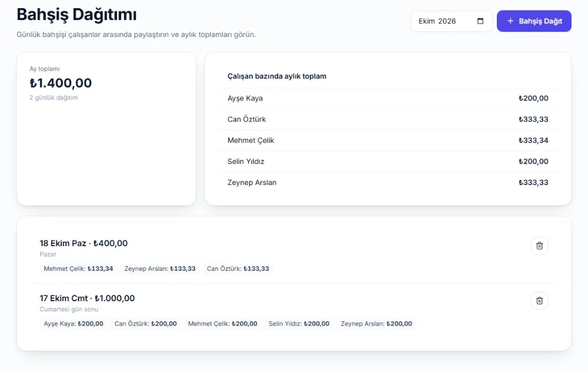
Task: Click Mehmet Çelik's ₺333,34 monthly amount
Action: pos(533,140)
